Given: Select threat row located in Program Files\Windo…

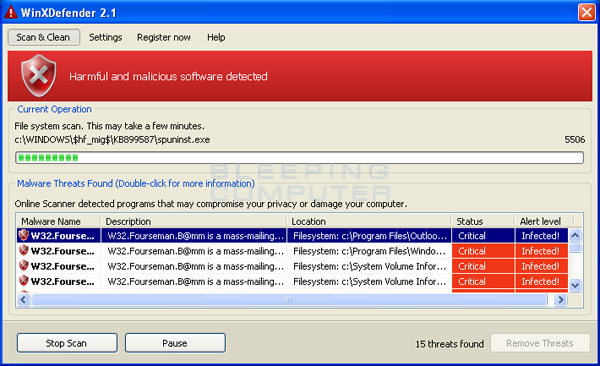Looking at the screenshot, I should (x=292, y=251).
